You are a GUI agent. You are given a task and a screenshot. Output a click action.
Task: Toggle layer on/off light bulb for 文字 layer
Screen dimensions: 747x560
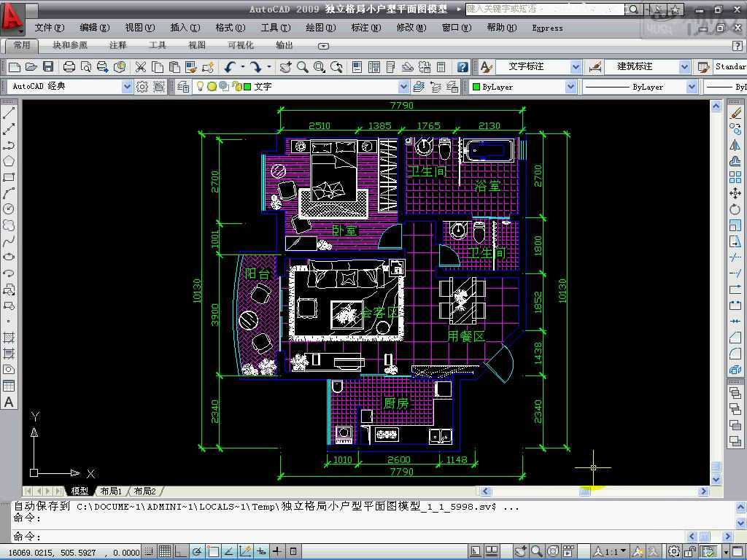pyautogui.click(x=201, y=86)
